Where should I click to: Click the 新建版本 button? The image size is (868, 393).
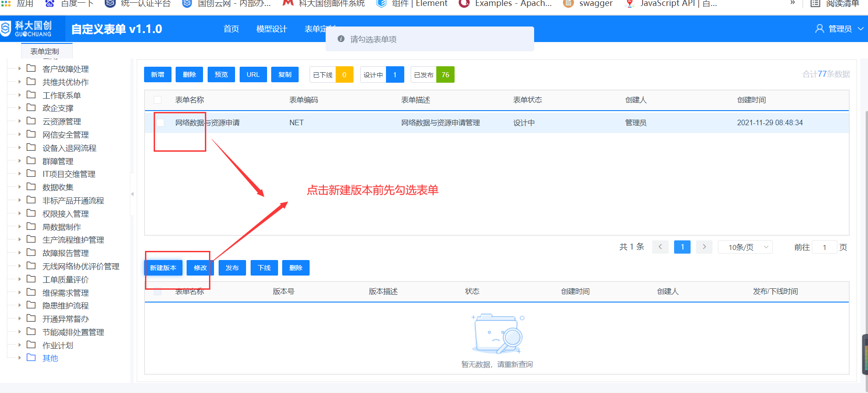tap(163, 268)
